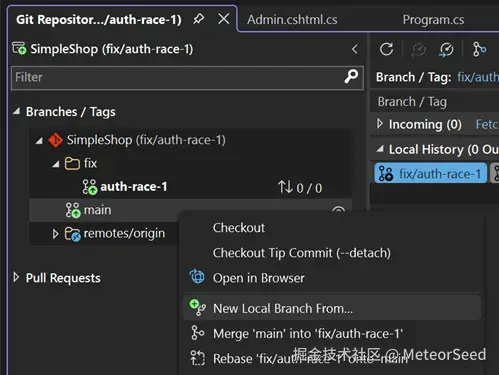Click the fix folder icon
499x375 pixels.
pyautogui.click(x=72, y=163)
